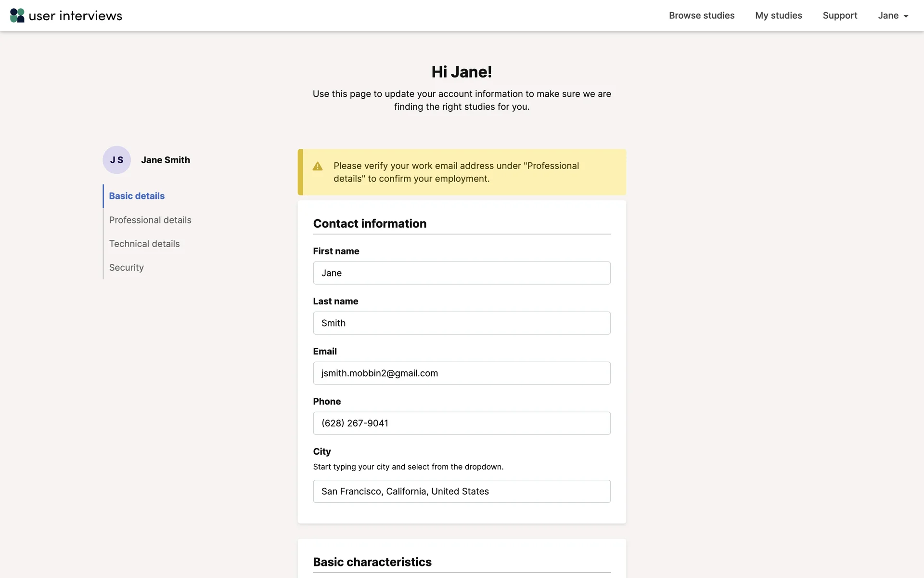Click the yellow warning triangle icon
924x578 pixels.
pos(318,166)
